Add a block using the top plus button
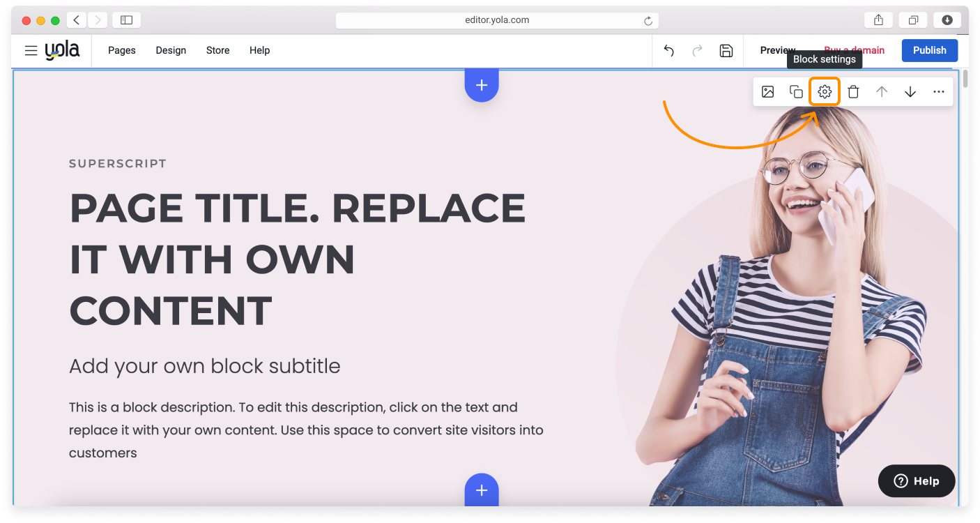Viewport: 980px width, 523px height. coord(482,85)
